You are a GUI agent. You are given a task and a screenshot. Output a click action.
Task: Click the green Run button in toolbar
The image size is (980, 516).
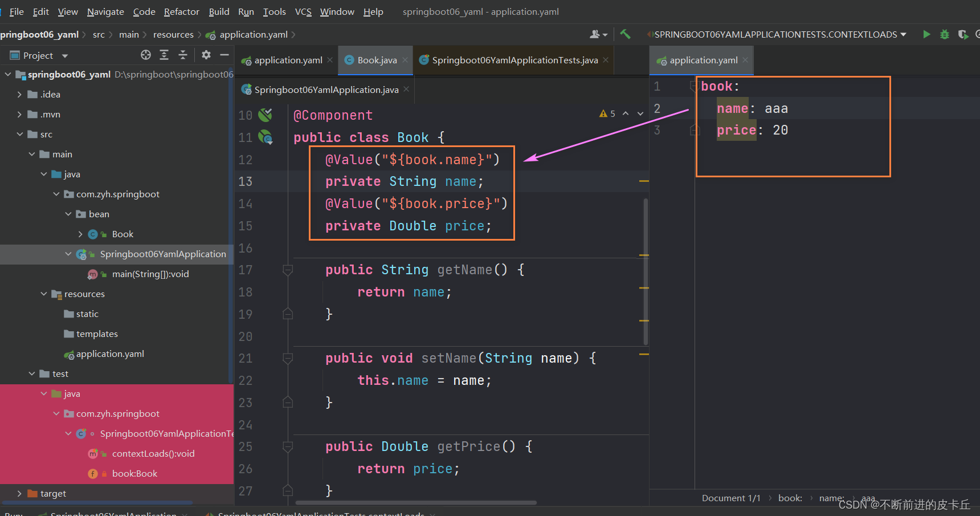[926, 34]
